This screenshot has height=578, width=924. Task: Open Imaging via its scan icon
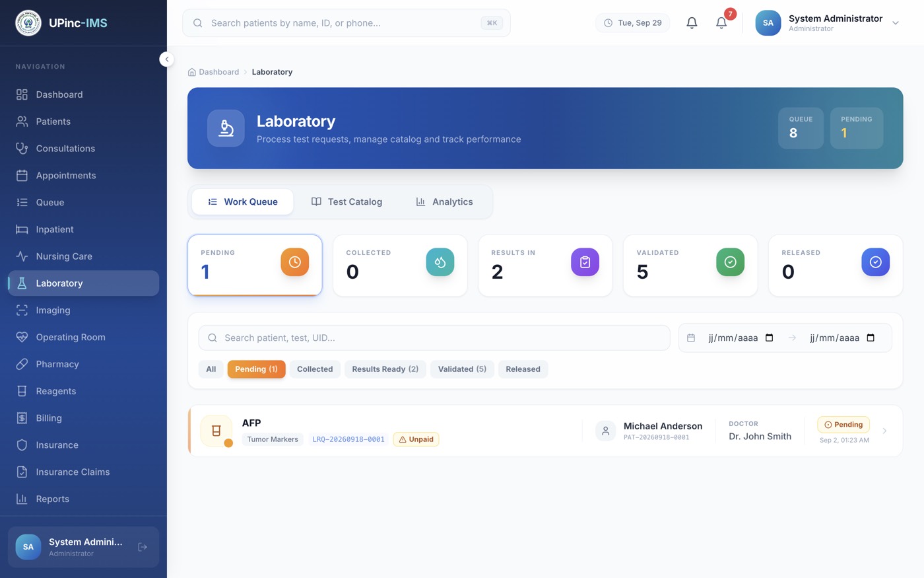(x=22, y=310)
